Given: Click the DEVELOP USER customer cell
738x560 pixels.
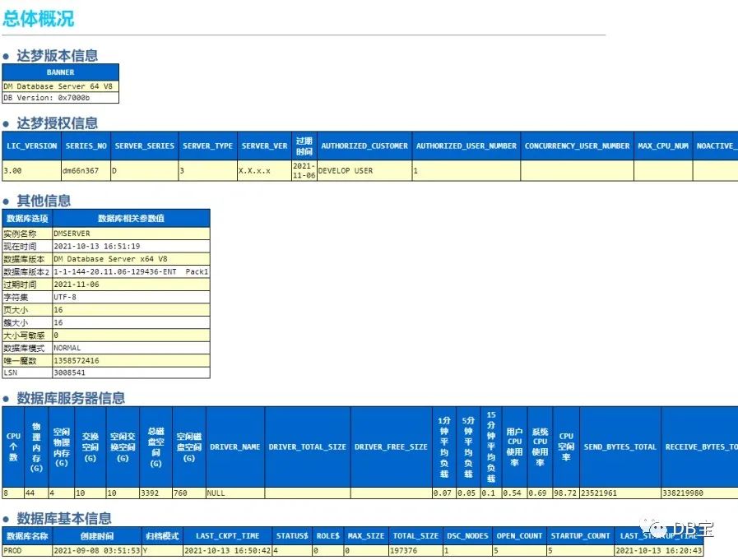Looking at the screenshot, I should tap(364, 170).
